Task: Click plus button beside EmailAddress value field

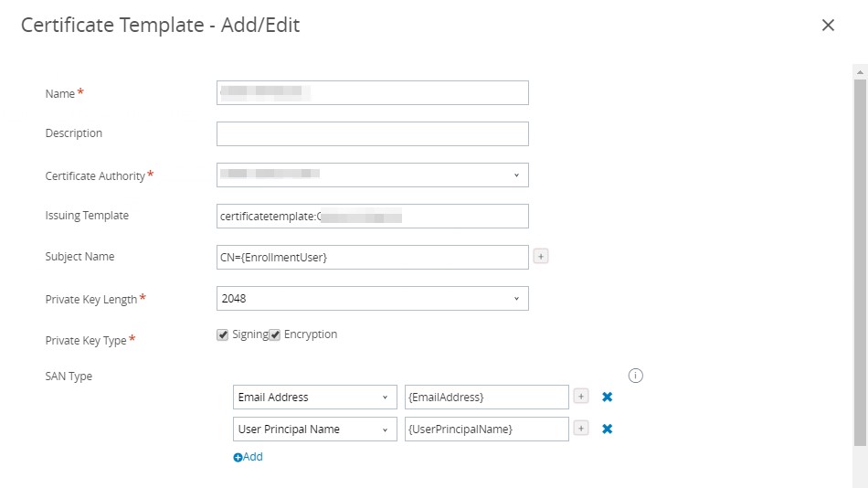Action: pyautogui.click(x=581, y=397)
